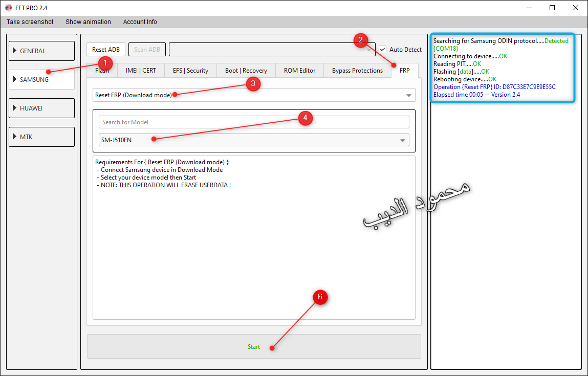Click the Operation {Reset FRP} ID log line

(495, 87)
